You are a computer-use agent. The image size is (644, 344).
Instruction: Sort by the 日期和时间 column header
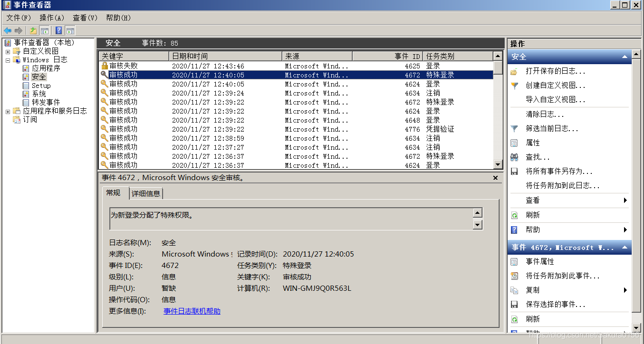coord(226,56)
